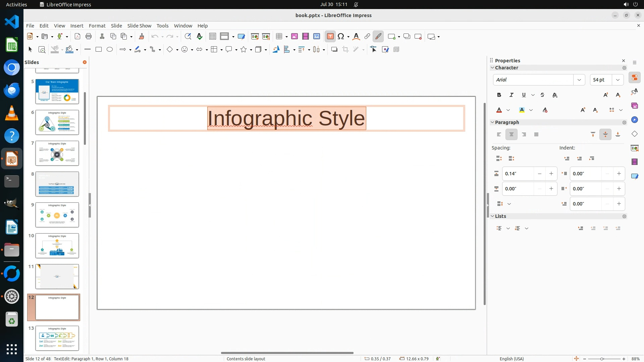Toggle Bold formatting in Character panel
Screen dimensions: 644x362
(499, 95)
